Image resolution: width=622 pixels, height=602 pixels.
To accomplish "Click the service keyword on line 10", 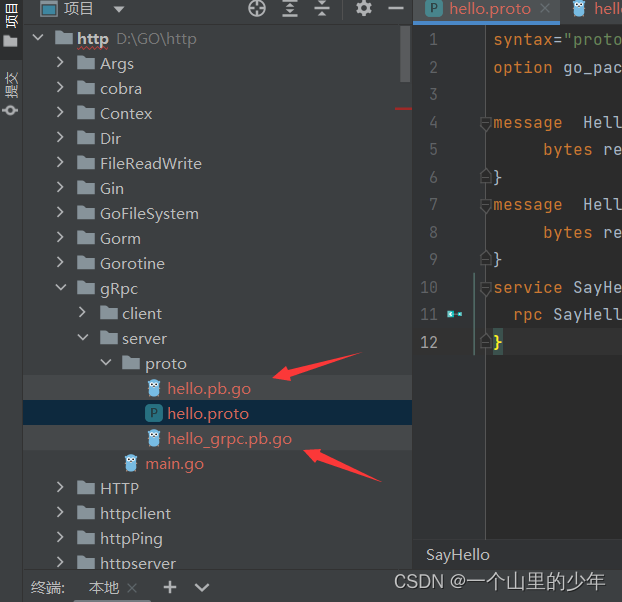I will (x=528, y=288).
